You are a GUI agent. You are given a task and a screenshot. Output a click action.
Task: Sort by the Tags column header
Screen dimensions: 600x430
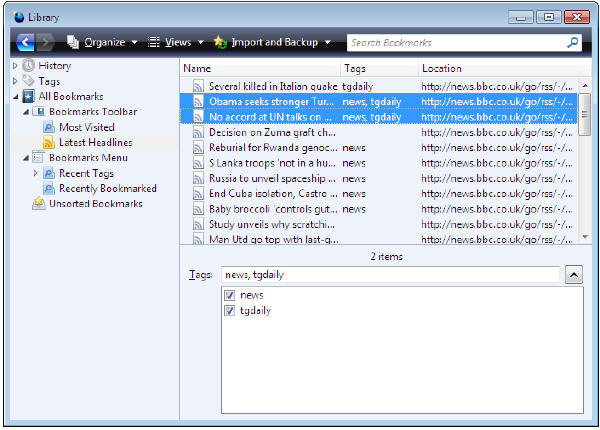pyautogui.click(x=380, y=68)
